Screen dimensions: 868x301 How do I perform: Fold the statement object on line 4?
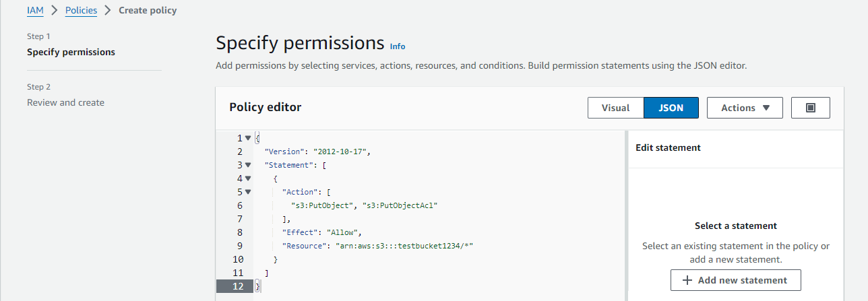pyautogui.click(x=248, y=178)
